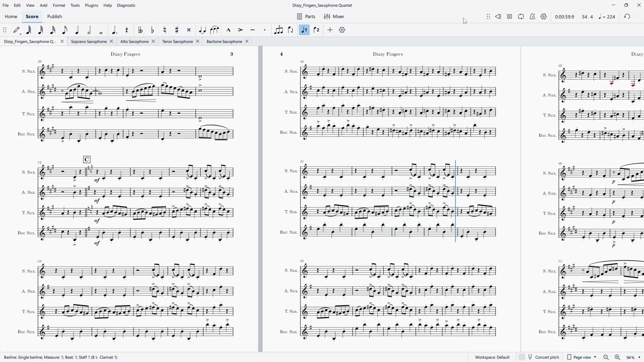The height and width of the screenshot is (362, 644).
Task: Open the Diagnostic menu
Action: [x=126, y=5]
